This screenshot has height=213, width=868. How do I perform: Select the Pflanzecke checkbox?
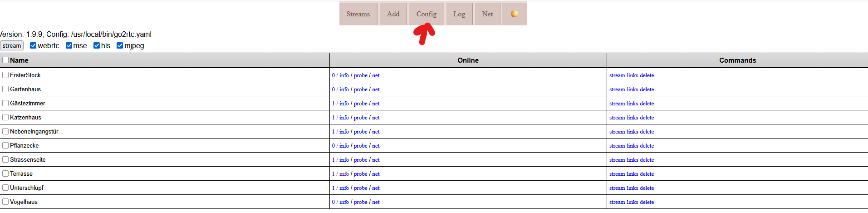(x=5, y=145)
